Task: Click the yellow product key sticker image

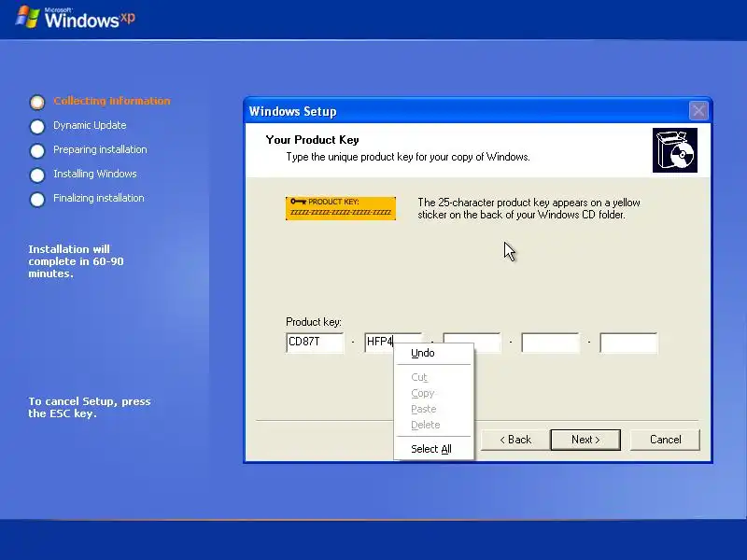Action: tap(341, 208)
